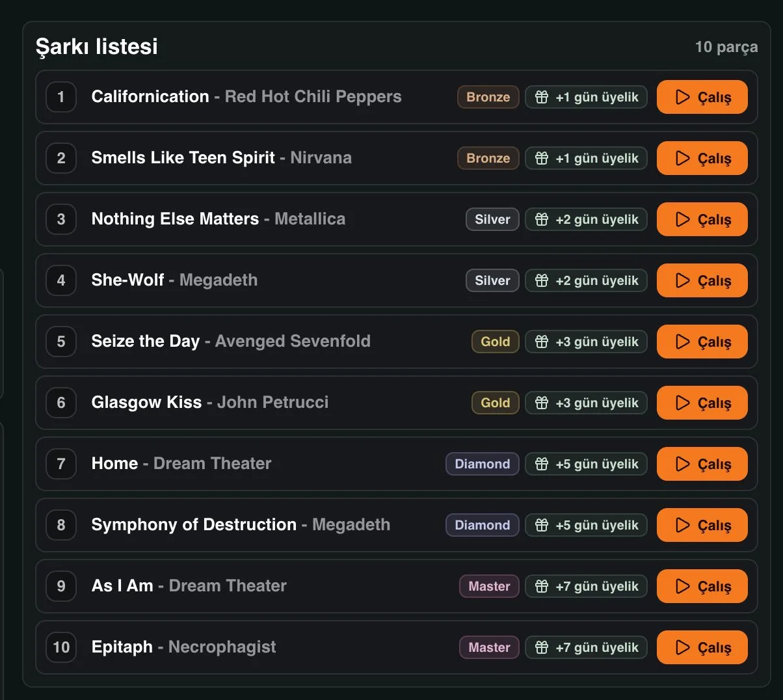This screenshot has height=700, width=783.
Task: Click the 10 parça track count
Action: tap(726, 47)
